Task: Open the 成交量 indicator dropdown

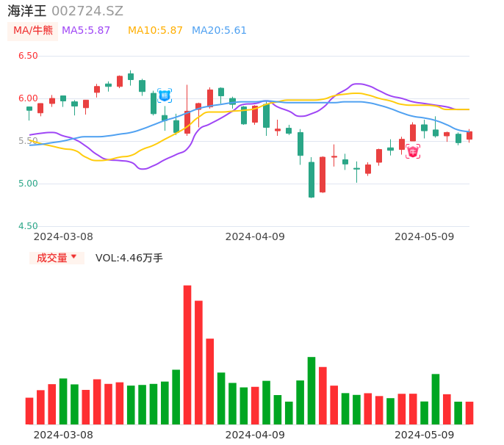Action: [57, 258]
